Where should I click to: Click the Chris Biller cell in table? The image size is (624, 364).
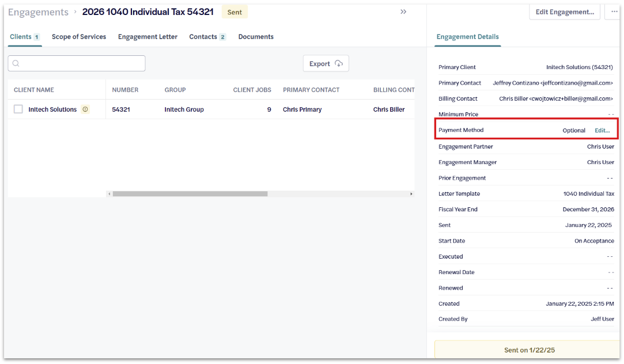click(x=389, y=109)
